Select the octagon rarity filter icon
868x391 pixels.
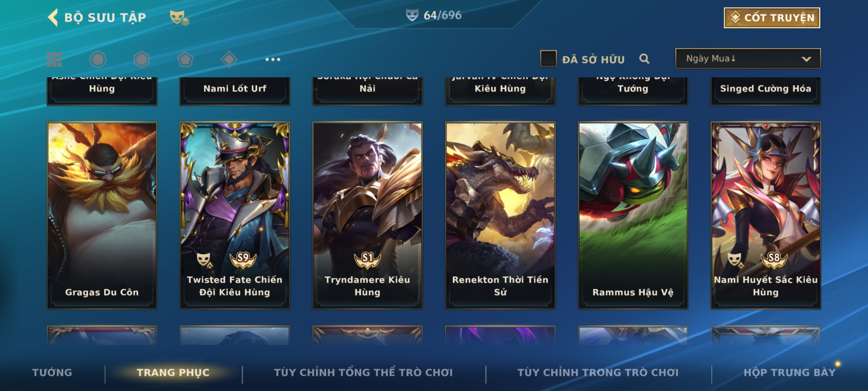point(98,59)
